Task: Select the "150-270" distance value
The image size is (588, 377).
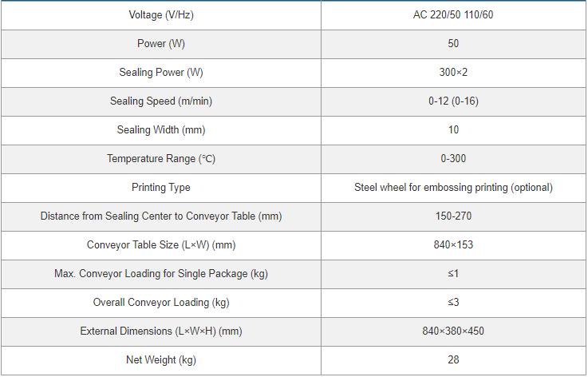Action: tap(453, 216)
